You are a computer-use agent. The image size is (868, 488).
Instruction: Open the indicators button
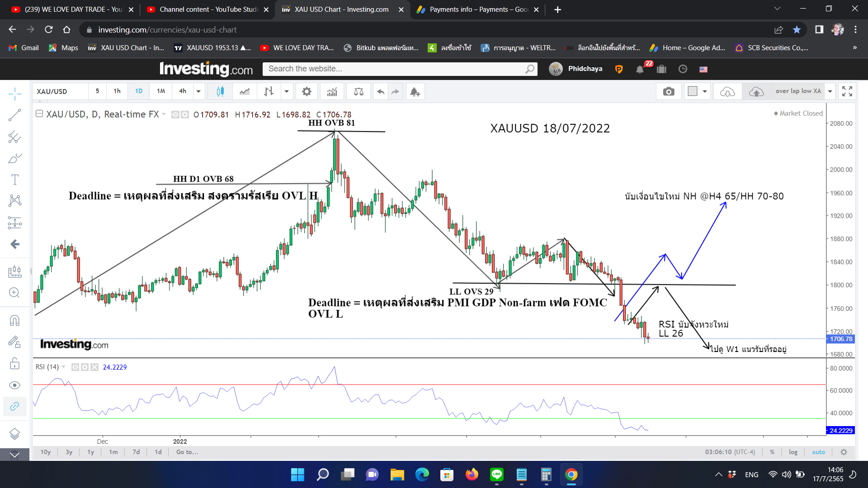coord(332,92)
